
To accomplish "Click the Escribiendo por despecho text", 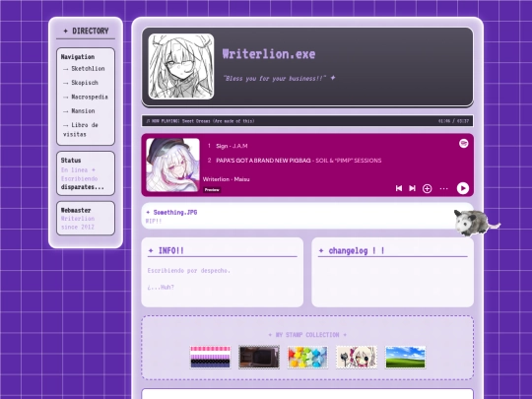I will click(188, 270).
